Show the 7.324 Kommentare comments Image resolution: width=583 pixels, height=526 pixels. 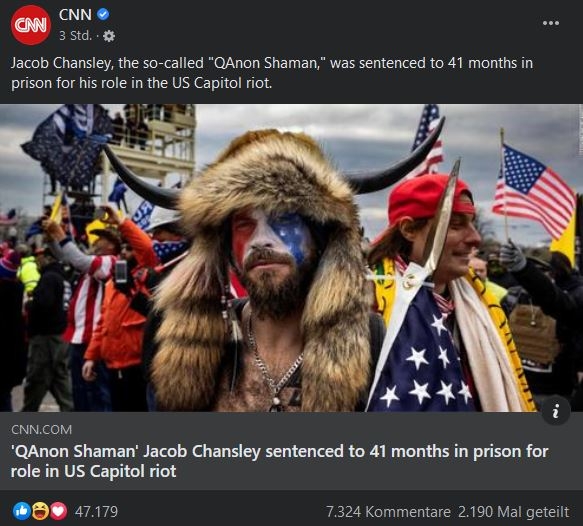click(x=388, y=512)
